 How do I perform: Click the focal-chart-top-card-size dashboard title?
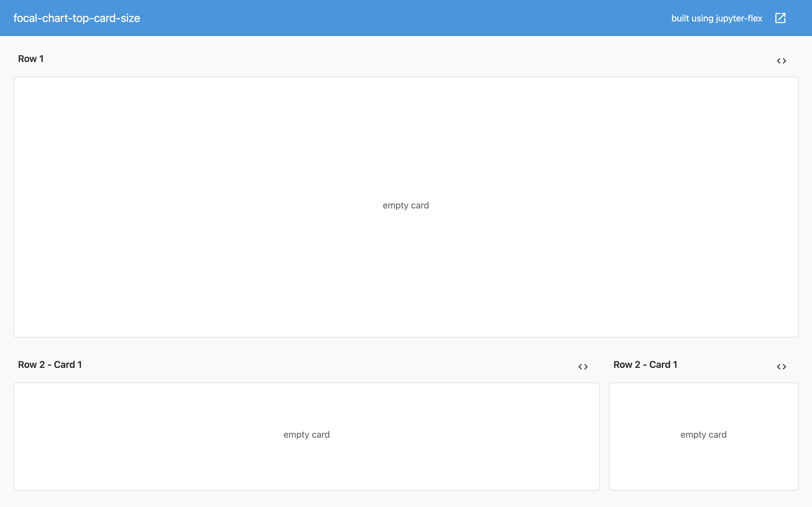tap(76, 18)
